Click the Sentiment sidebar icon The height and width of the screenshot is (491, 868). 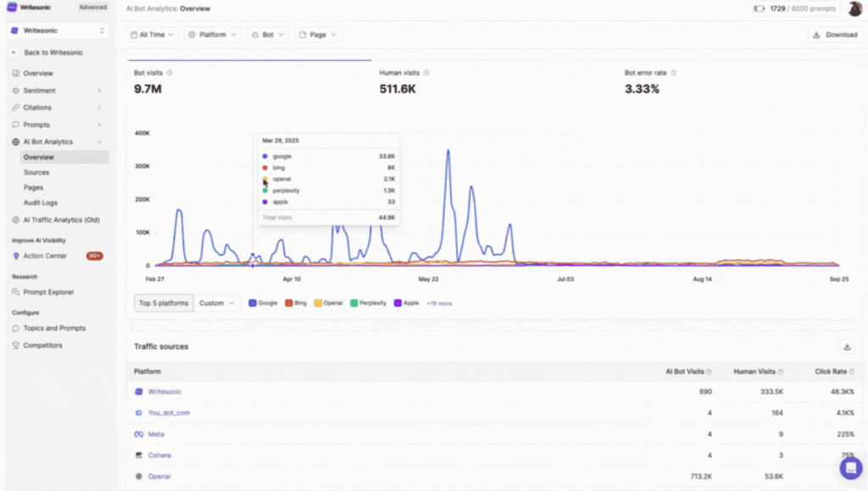15,90
